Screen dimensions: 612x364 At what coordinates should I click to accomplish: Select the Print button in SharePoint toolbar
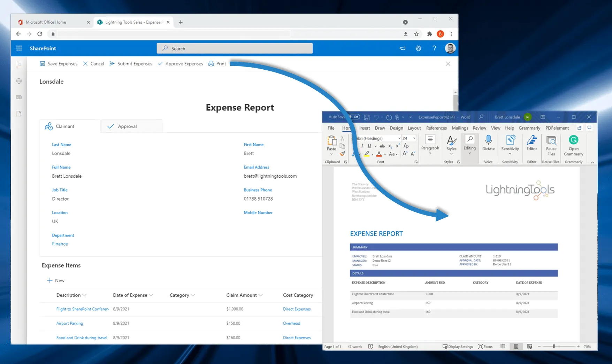(217, 63)
